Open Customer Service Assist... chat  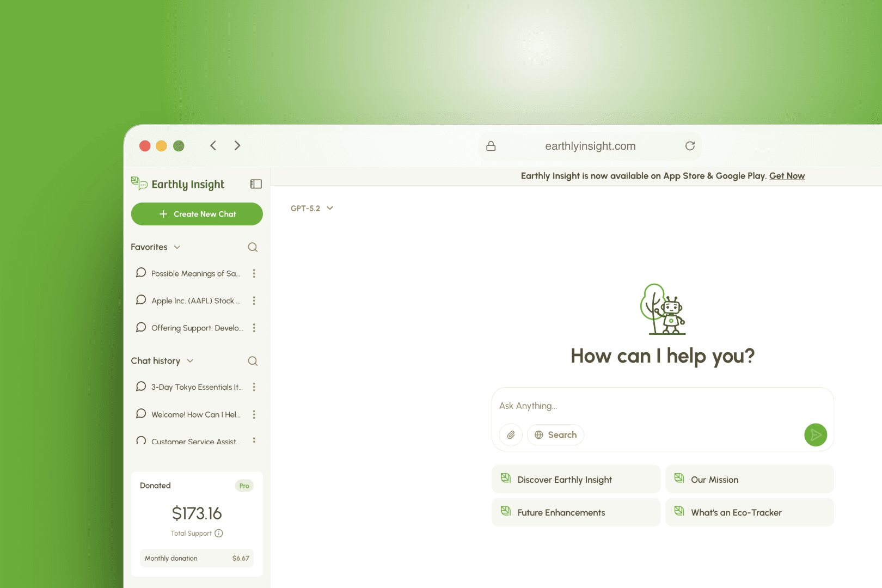pos(188,441)
